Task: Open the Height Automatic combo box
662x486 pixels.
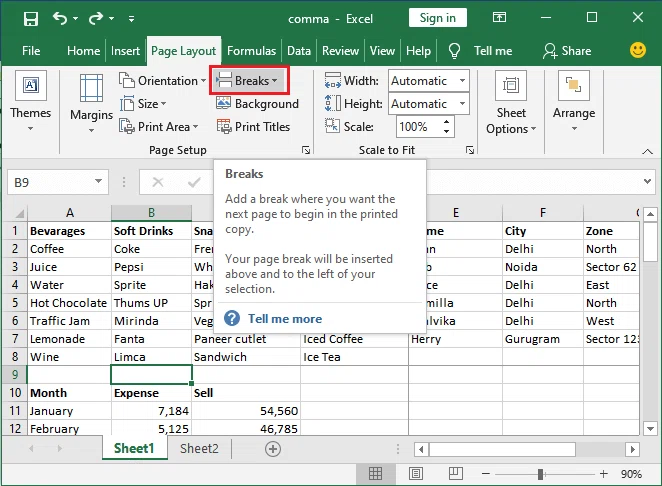Action: click(429, 104)
